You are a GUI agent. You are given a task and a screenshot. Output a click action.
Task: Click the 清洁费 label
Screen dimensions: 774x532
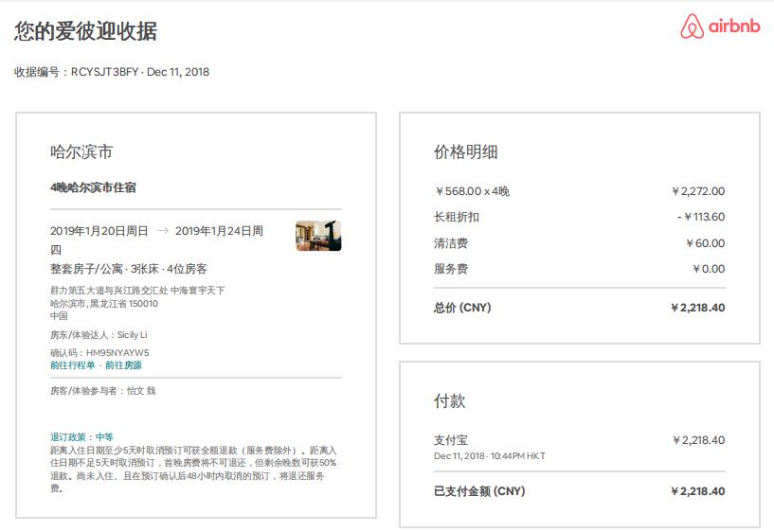(x=451, y=243)
